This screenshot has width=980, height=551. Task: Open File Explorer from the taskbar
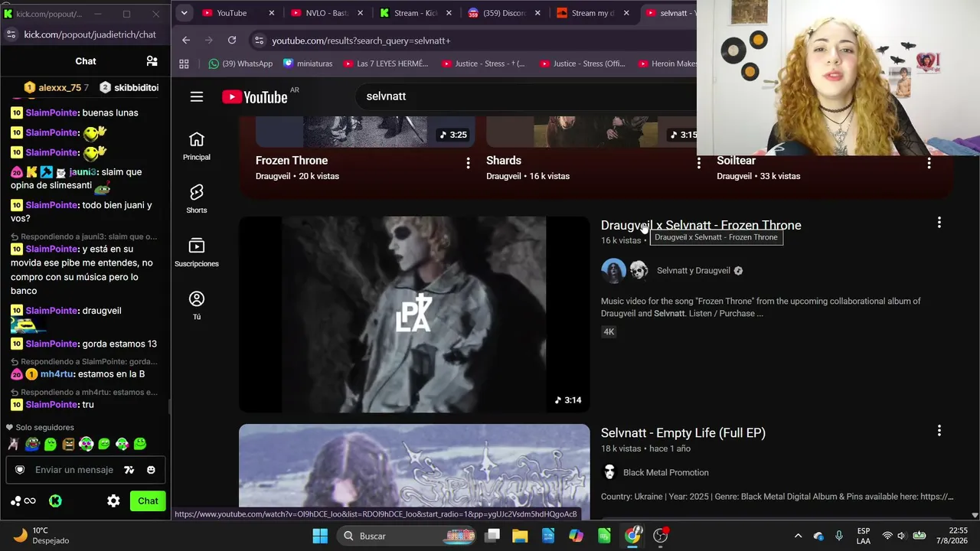click(520, 536)
